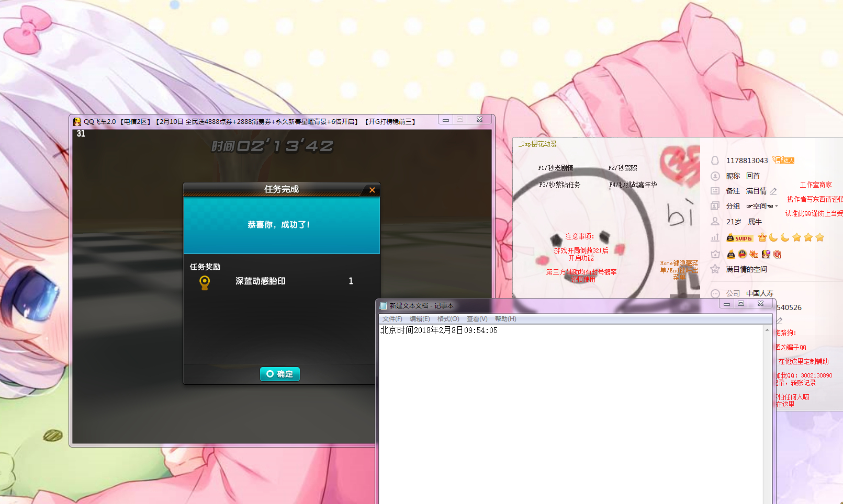
Task: Open the 满目情的空间 link
Action: [x=747, y=269]
